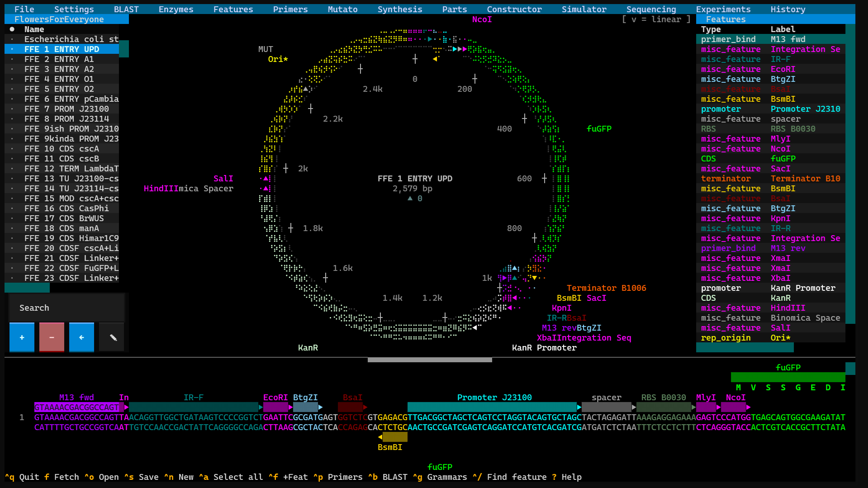The image size is (868, 488).
Task: Click the NcoI label above plasmid map
Action: 482,19
